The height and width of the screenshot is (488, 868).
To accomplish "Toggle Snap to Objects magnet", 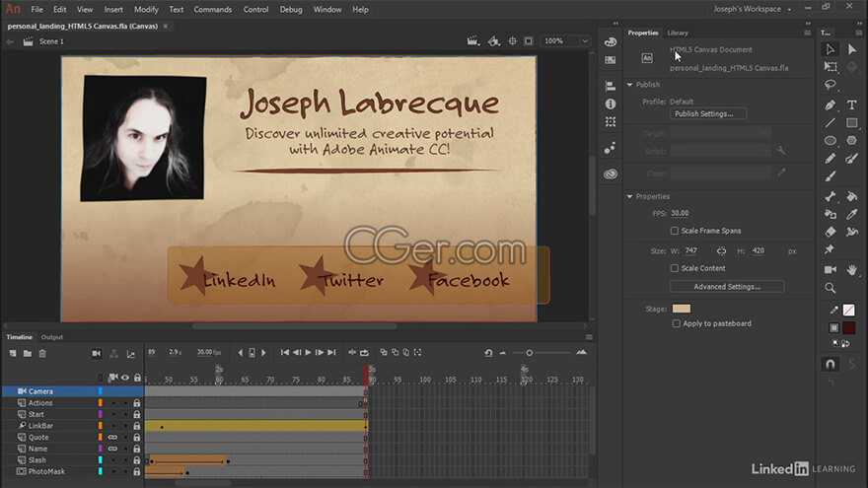I will [x=831, y=364].
